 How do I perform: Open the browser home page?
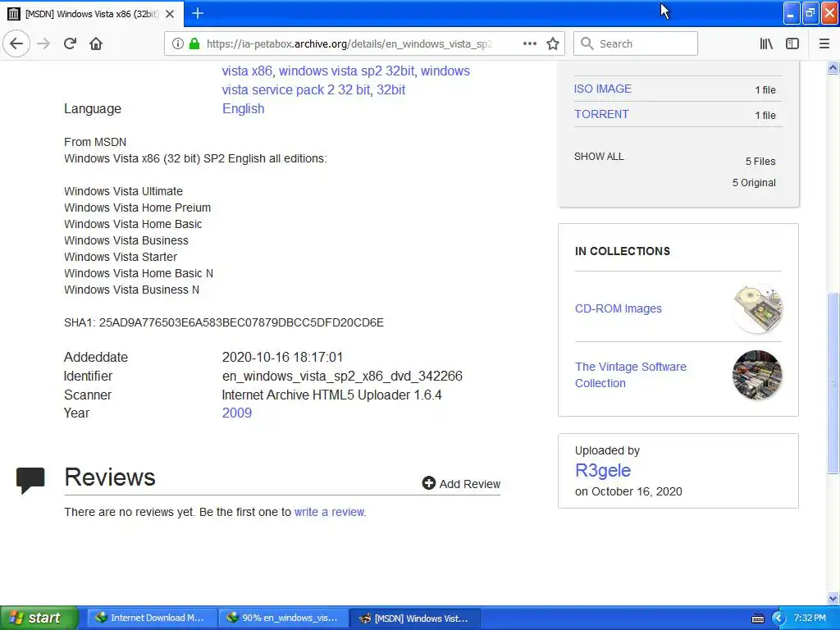click(x=96, y=43)
